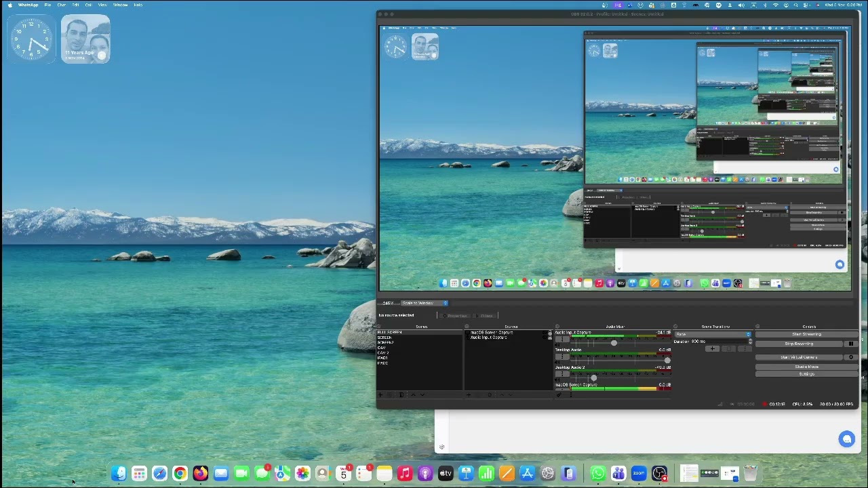
Task: Open the WhatsApp menu in menu bar
Action: (28, 5)
